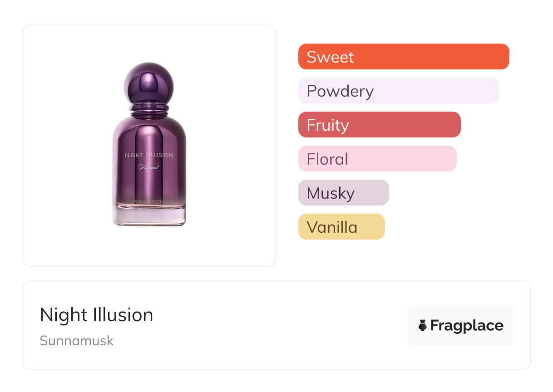Select the Powdery accord bar
Image resolution: width=553 pixels, height=392 pixels.
[x=398, y=91]
